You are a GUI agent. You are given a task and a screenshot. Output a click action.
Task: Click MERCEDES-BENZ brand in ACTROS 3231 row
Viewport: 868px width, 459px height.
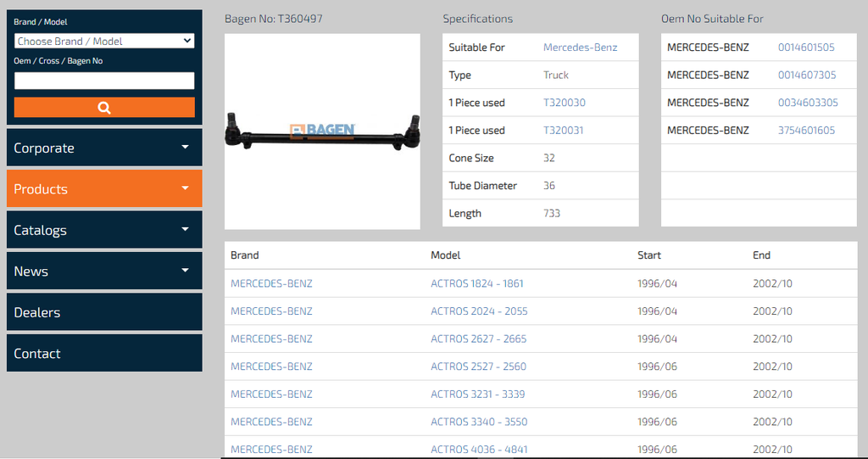tap(271, 395)
